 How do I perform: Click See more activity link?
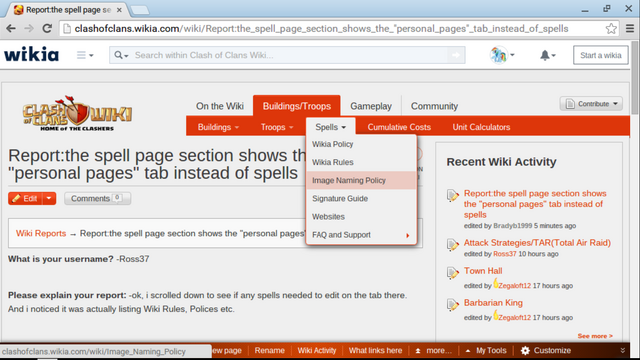pos(595,336)
